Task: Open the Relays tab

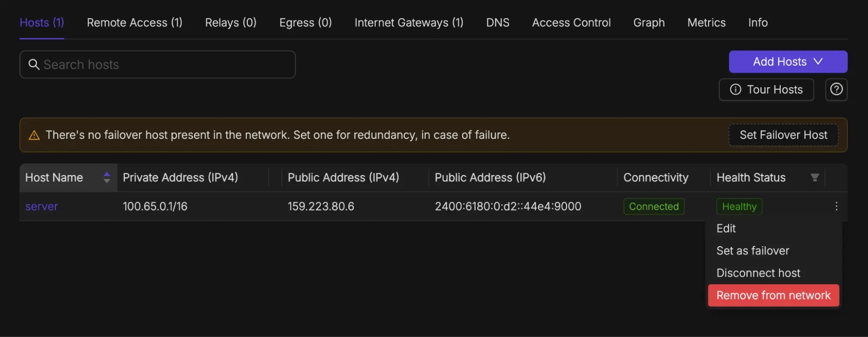Action: (x=231, y=23)
